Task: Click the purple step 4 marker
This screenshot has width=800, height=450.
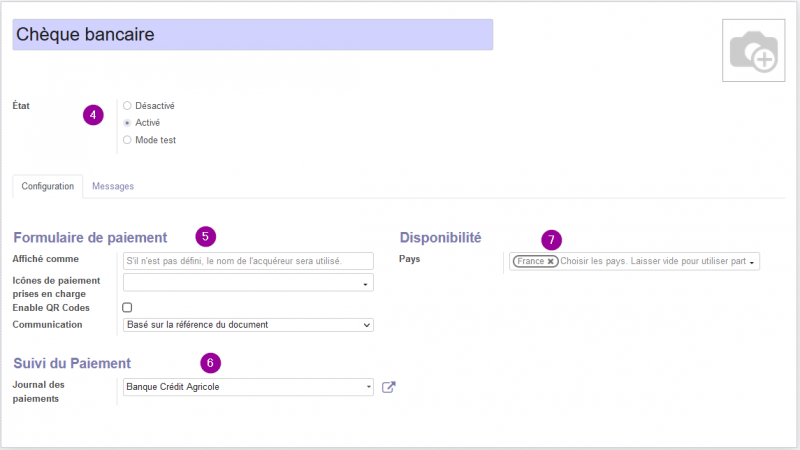Action: point(93,115)
